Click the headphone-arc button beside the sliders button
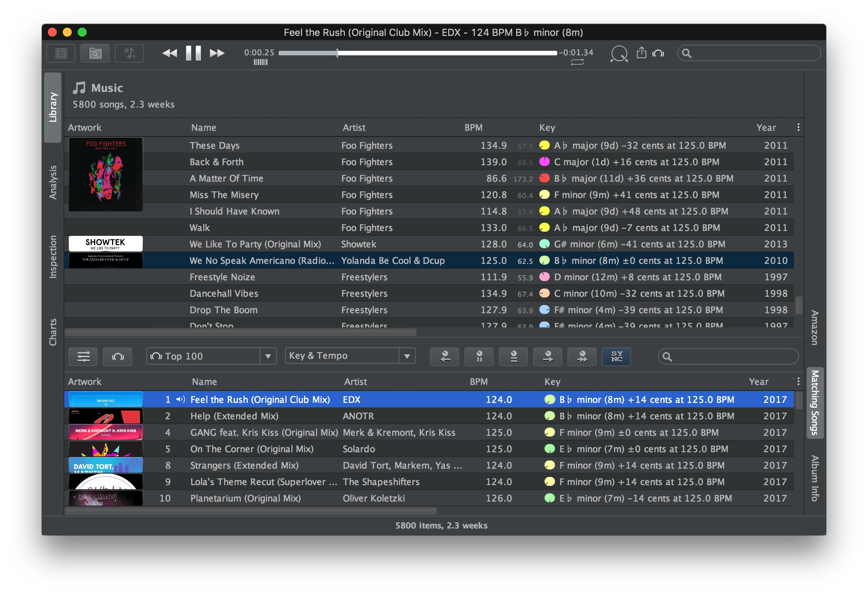The height and width of the screenshot is (595, 868). point(118,357)
